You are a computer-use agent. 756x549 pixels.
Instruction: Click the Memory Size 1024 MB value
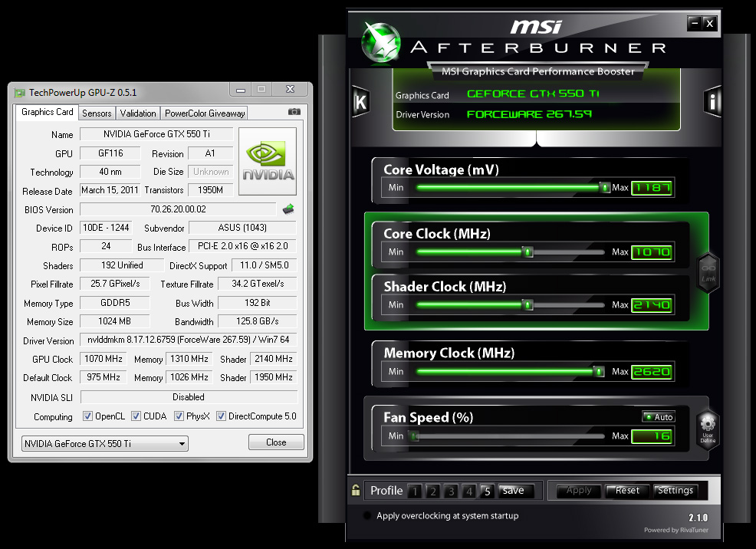coord(115,321)
